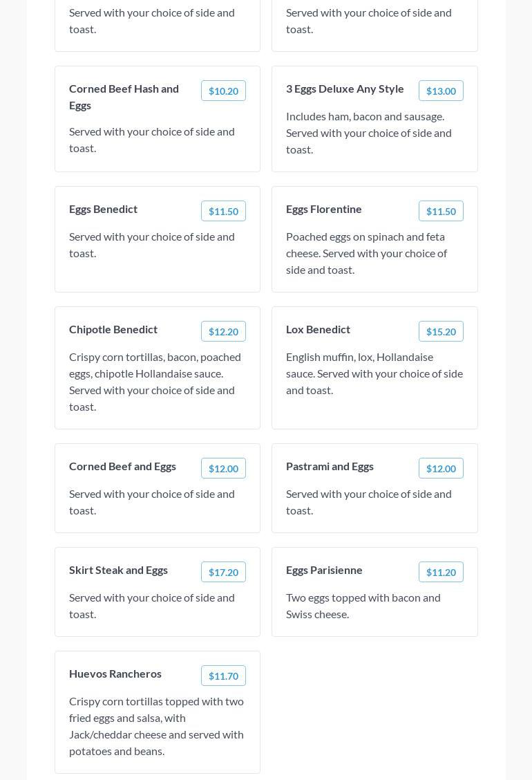Select the Huevos Rancheros $11.70 price button
Viewport: 532px width, 780px height.
tap(223, 676)
